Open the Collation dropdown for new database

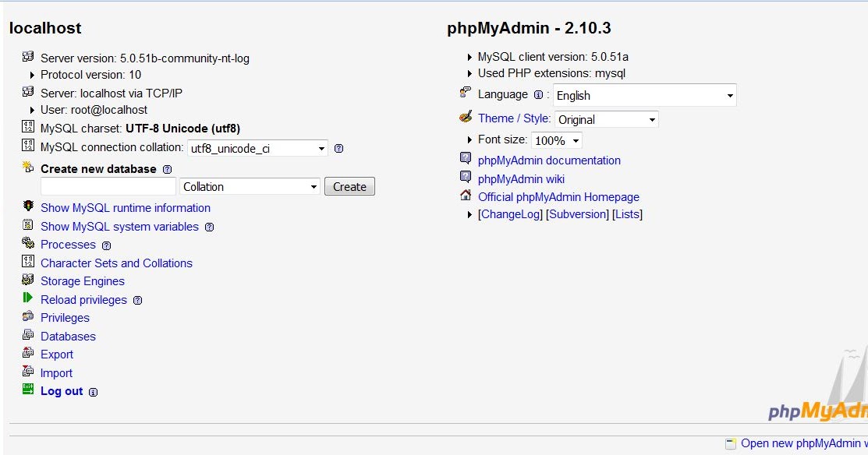[x=250, y=187]
